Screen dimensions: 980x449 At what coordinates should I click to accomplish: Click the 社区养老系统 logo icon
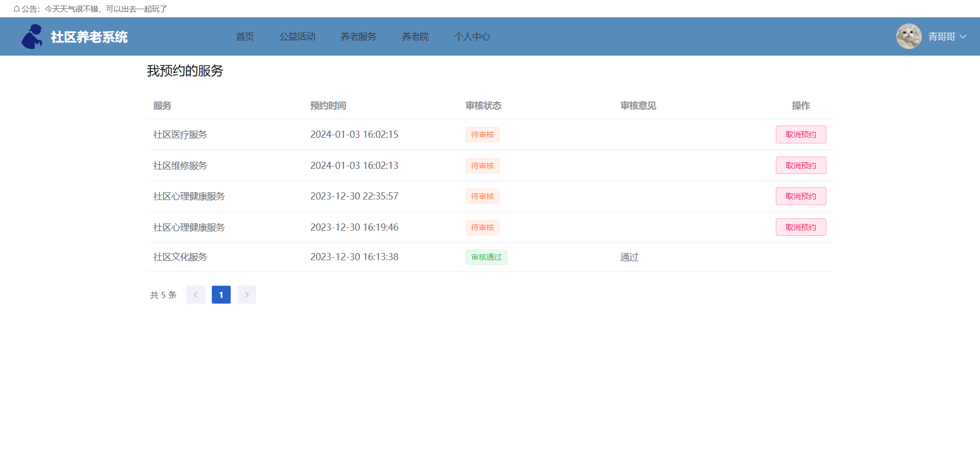tap(32, 37)
